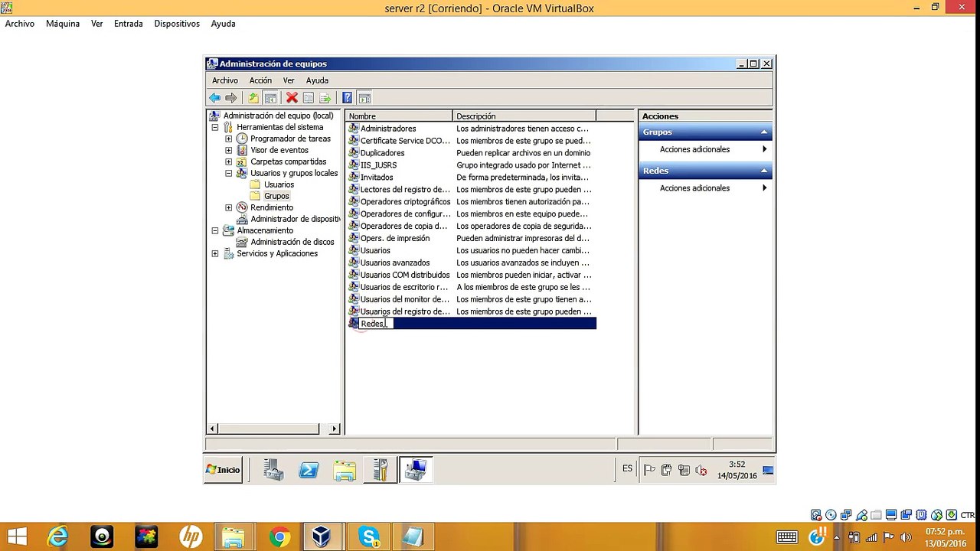Open the Dispositivos menu in VirtualBox
This screenshot has width=980, height=551.
click(x=177, y=24)
